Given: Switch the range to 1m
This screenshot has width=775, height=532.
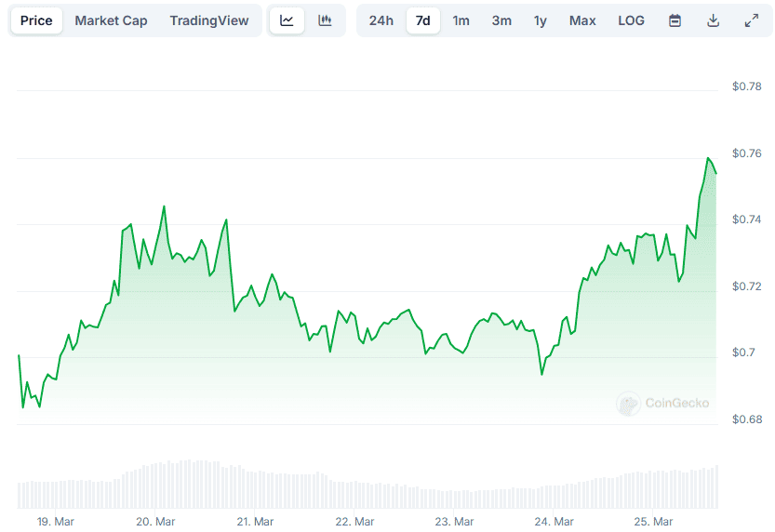Looking at the screenshot, I should coord(461,20).
